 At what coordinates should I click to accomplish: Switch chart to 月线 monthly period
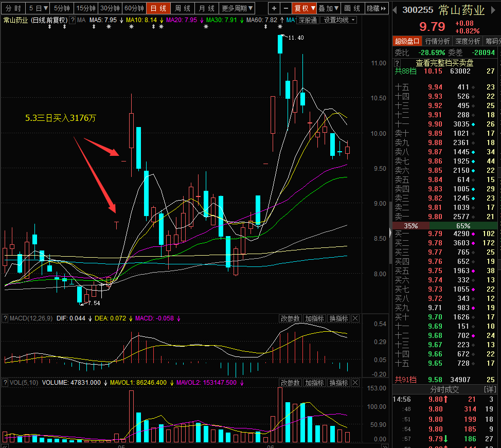(x=207, y=8)
